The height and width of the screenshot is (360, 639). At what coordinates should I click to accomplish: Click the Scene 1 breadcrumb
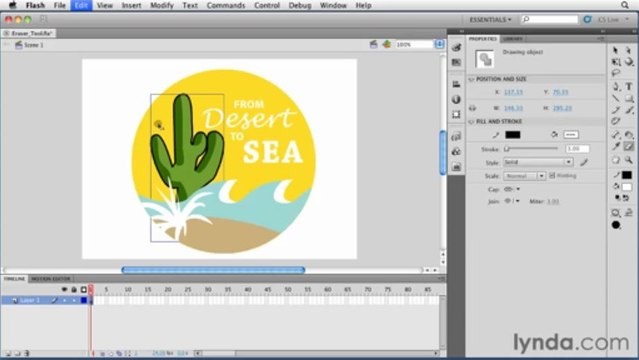pyautogui.click(x=33, y=45)
